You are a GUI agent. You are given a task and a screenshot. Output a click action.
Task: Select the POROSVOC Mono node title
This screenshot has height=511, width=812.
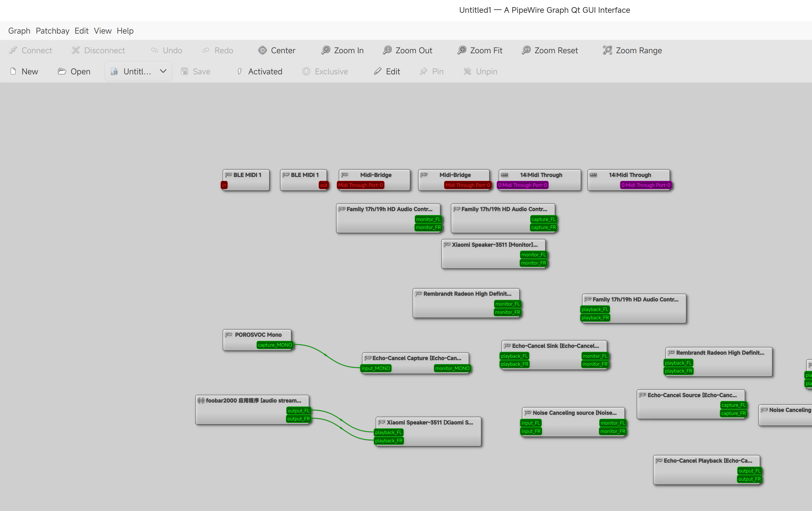pos(258,335)
